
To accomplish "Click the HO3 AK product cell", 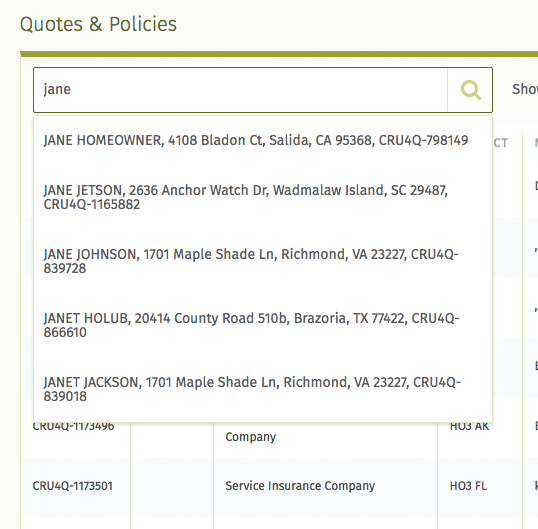I will [x=469, y=427].
